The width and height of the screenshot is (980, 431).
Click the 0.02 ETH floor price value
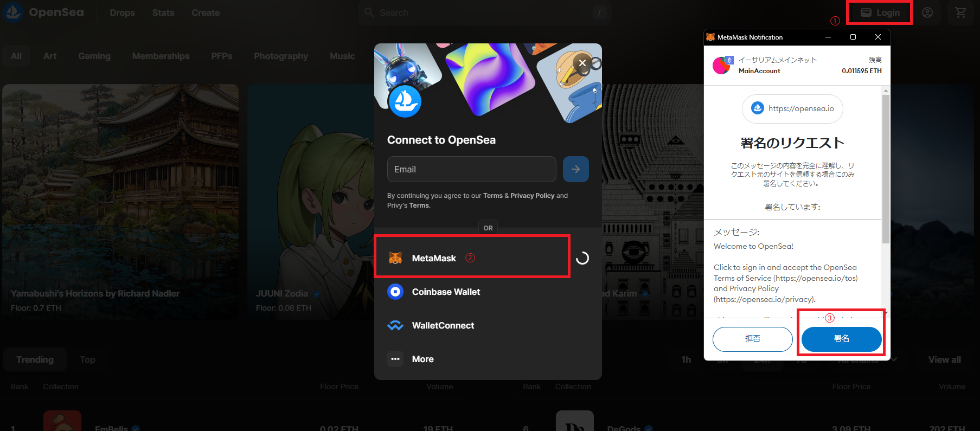tap(339, 428)
